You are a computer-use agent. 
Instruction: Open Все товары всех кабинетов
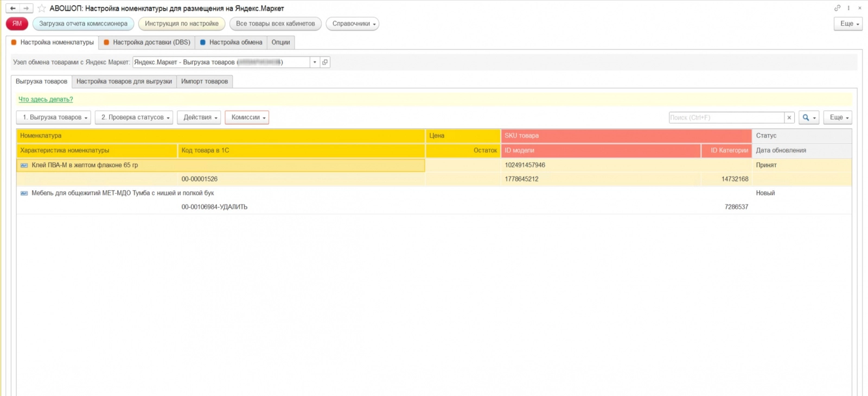pos(276,24)
